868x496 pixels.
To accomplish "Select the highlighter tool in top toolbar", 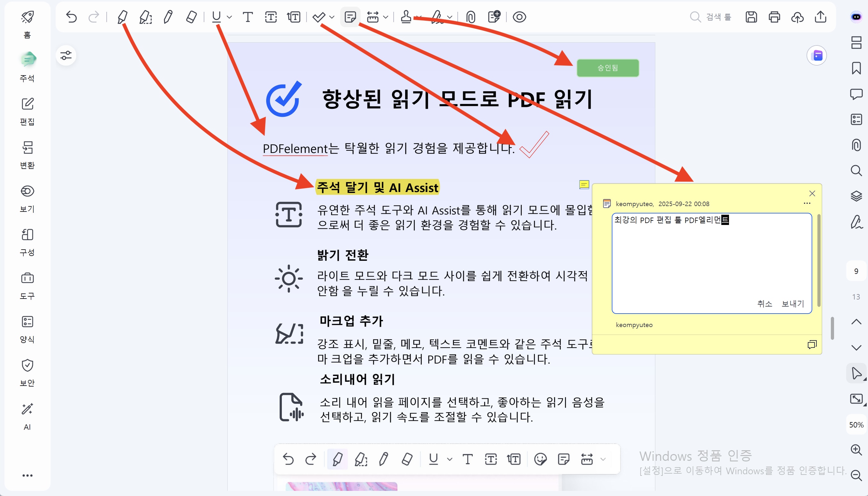I will tap(122, 17).
